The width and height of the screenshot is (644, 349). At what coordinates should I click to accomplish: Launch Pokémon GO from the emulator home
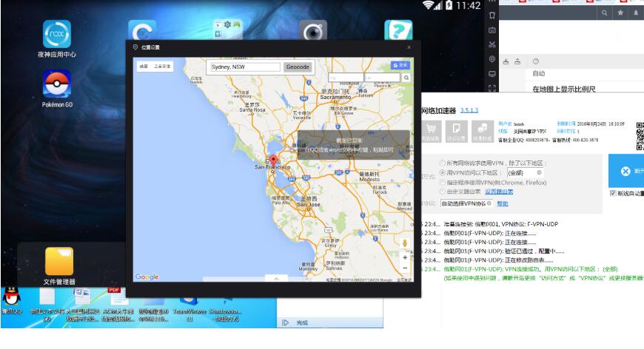(57, 84)
